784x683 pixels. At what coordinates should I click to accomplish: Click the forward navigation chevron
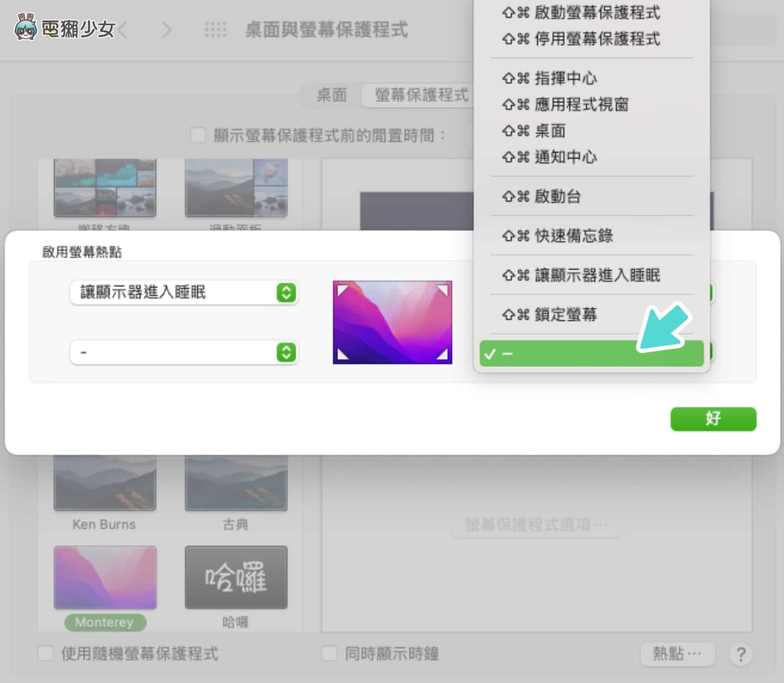pyautogui.click(x=167, y=30)
